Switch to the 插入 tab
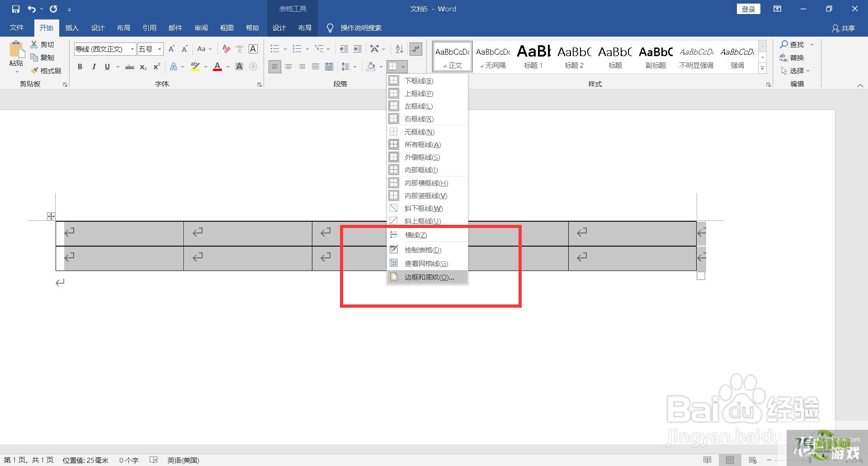 [72, 28]
